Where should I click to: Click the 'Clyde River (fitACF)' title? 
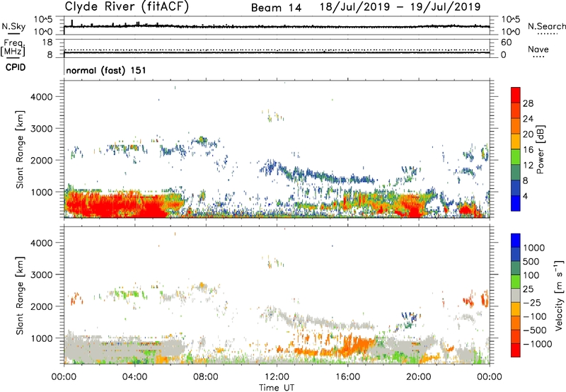coord(127,6)
